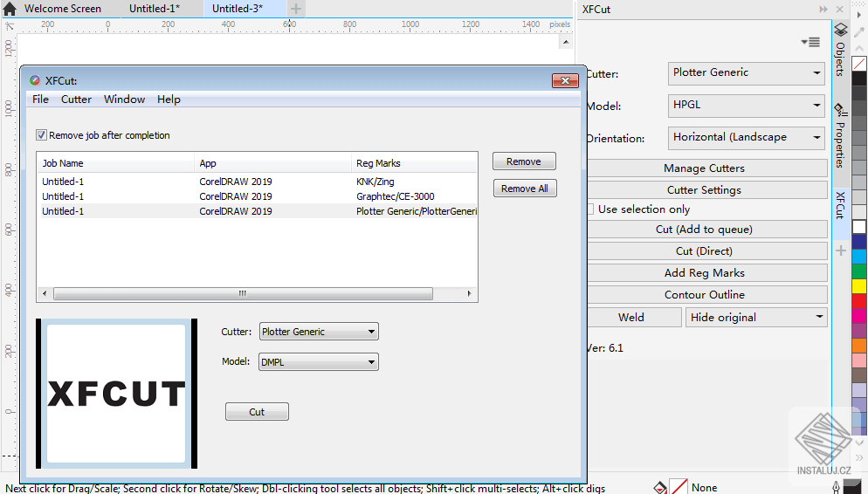The width and height of the screenshot is (868, 494).
Task: Select no-color swatch atop palette
Action: (x=859, y=64)
